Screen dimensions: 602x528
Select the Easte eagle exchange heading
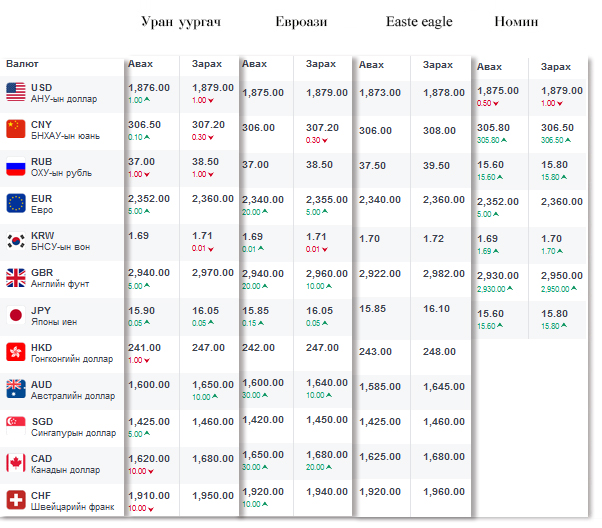click(x=419, y=22)
